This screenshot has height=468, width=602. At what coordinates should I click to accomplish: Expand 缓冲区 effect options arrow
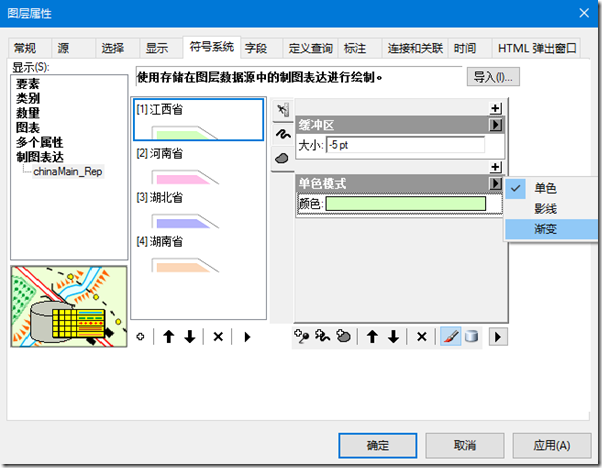pyautogui.click(x=496, y=125)
